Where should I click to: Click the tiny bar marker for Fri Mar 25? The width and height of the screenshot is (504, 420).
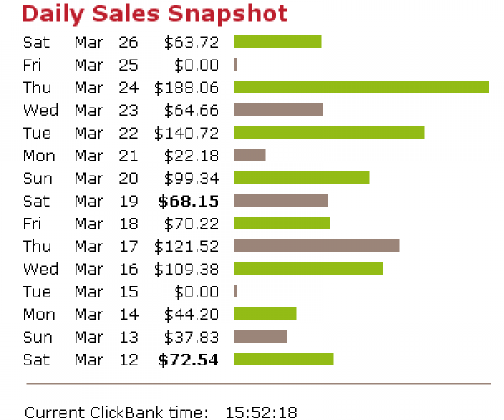point(236,65)
